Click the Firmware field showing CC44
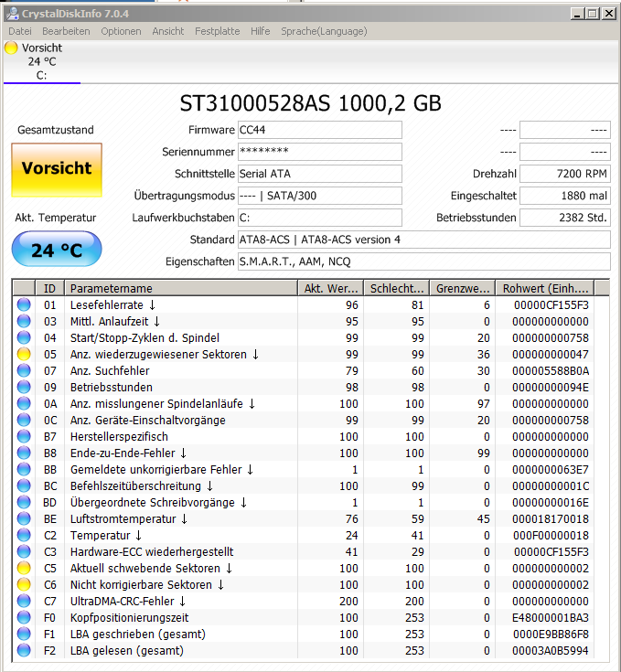The height and width of the screenshot is (672, 621). [x=320, y=130]
